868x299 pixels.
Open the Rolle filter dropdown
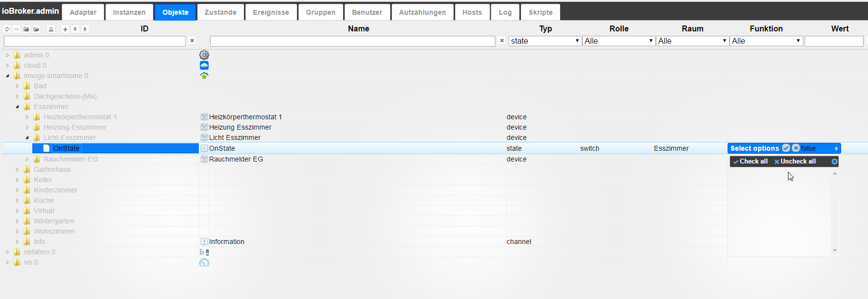tap(619, 41)
